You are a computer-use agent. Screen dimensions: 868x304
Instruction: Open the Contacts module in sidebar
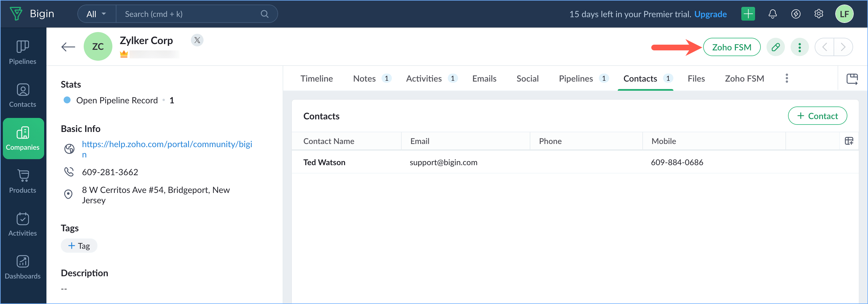pyautogui.click(x=23, y=96)
